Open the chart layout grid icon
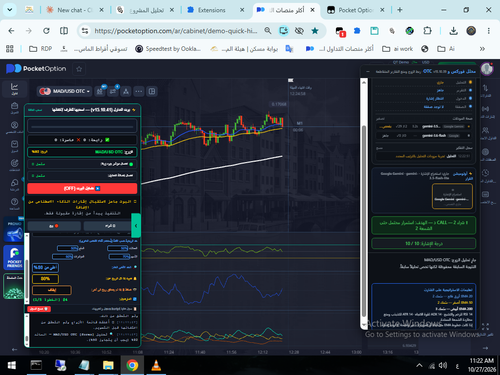 point(152,91)
